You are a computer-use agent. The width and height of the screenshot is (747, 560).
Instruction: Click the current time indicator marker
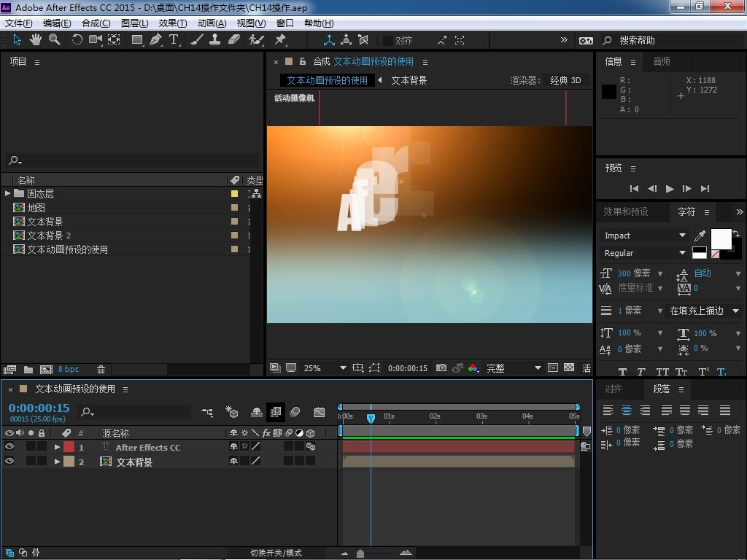(371, 418)
